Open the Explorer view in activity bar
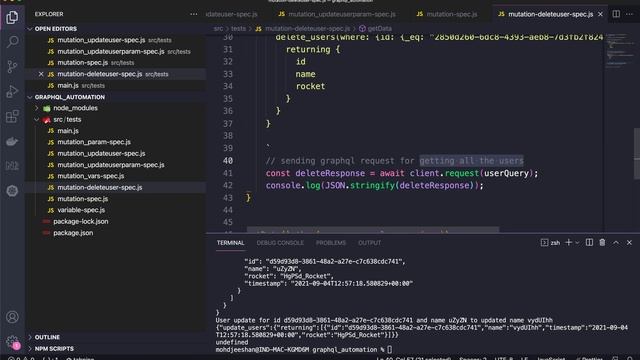 [12, 17]
